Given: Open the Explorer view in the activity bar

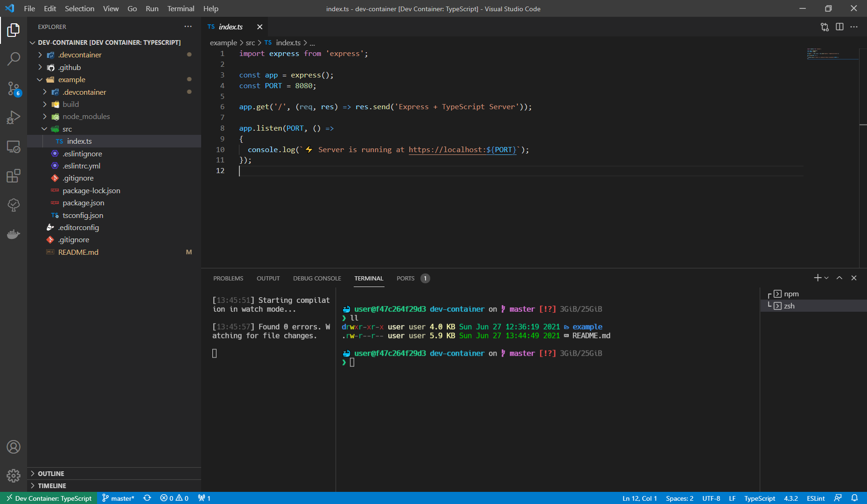Looking at the screenshot, I should (14, 30).
